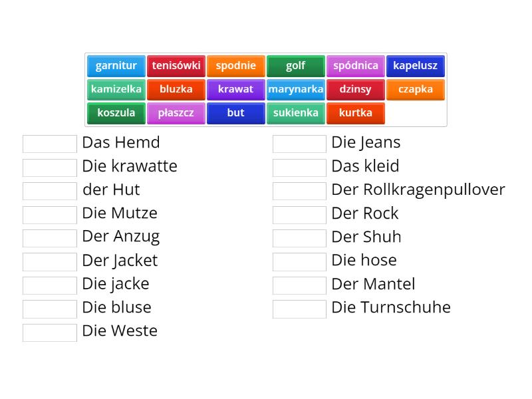Viewport: 532px width, 399px height.
Task: Click the answer box beside 'Die Weste'
Action: click(50, 332)
